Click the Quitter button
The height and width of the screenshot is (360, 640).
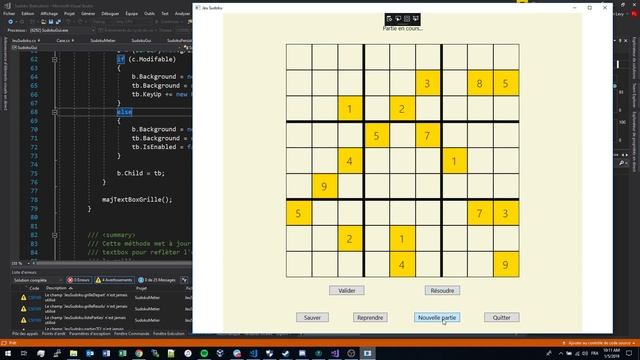502,318
